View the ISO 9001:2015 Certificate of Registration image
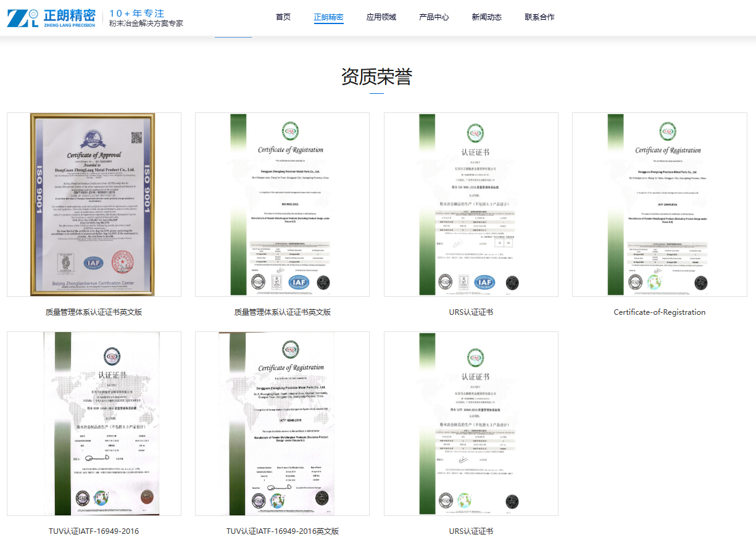The image size is (756, 545). (282, 204)
